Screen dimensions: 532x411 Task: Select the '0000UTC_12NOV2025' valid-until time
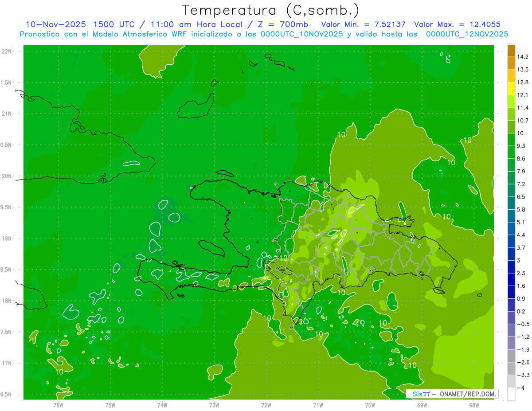[467, 34]
